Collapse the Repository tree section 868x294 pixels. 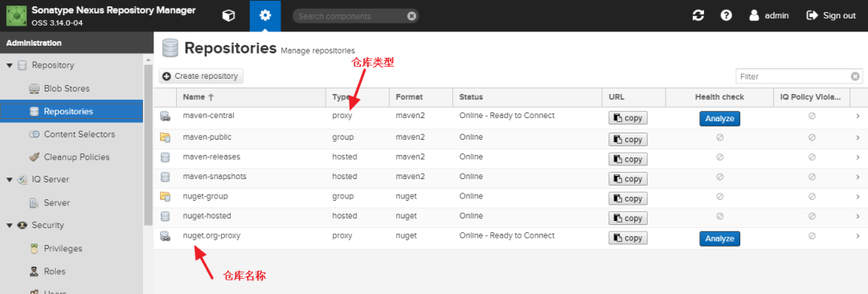[x=10, y=65]
